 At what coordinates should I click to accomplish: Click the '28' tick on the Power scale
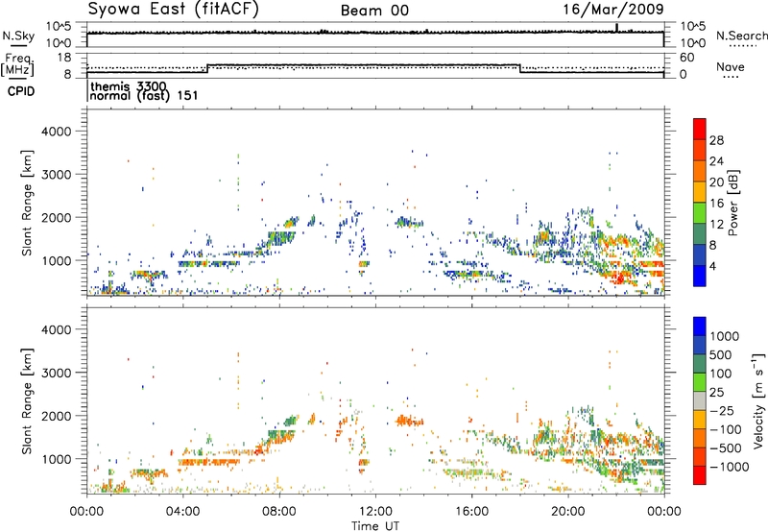click(x=716, y=140)
